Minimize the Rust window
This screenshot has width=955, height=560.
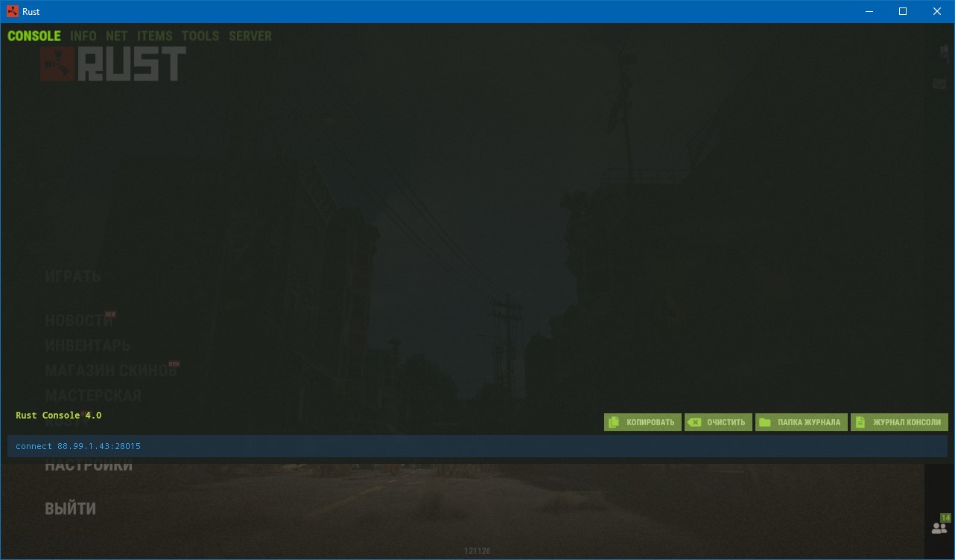pyautogui.click(x=869, y=11)
